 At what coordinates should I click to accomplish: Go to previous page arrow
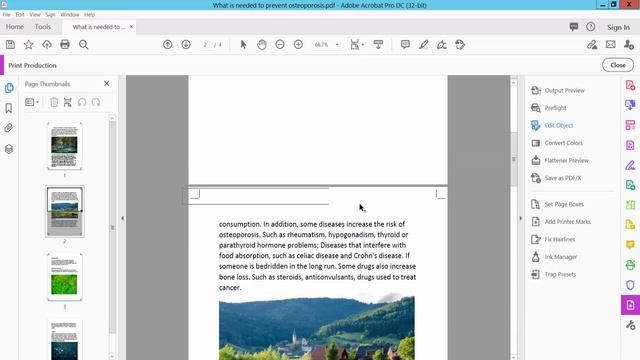point(167,44)
